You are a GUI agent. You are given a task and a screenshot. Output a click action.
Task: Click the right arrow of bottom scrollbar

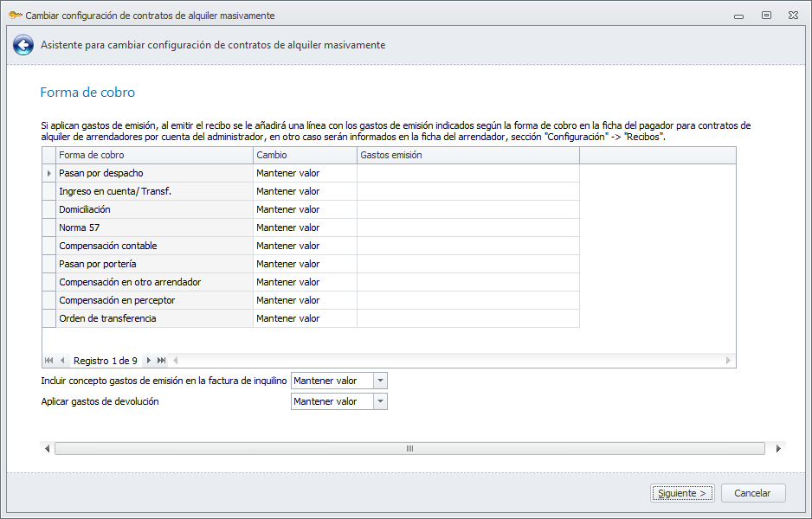click(x=778, y=449)
